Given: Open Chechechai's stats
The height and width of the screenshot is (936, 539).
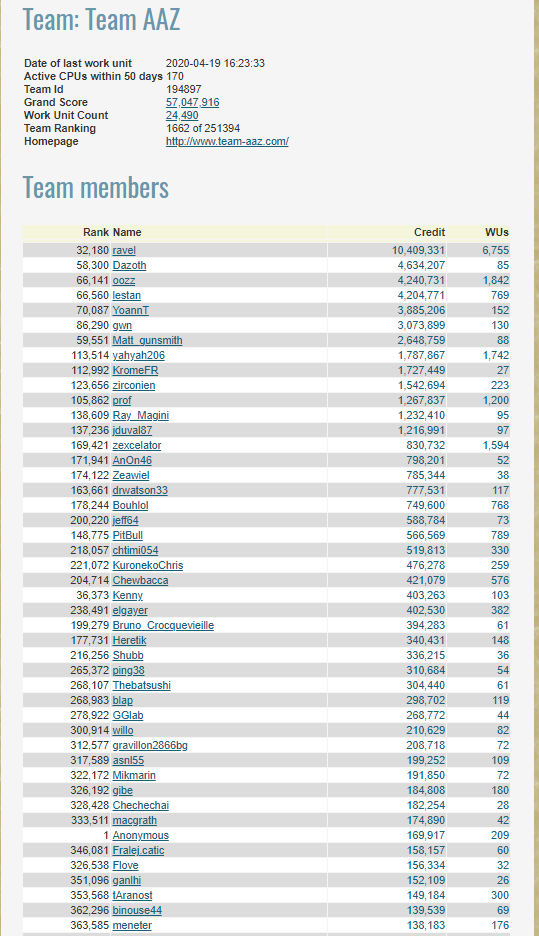Looking at the screenshot, I should 141,805.
